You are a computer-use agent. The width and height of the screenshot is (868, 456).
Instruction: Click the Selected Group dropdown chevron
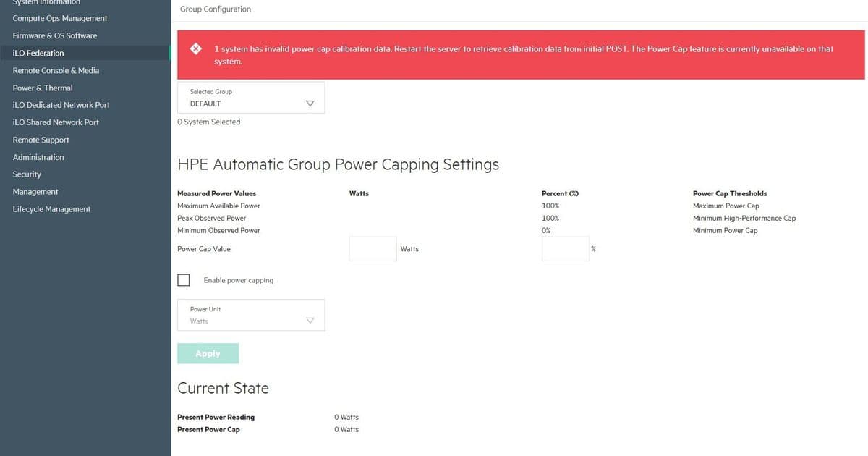[310, 102]
